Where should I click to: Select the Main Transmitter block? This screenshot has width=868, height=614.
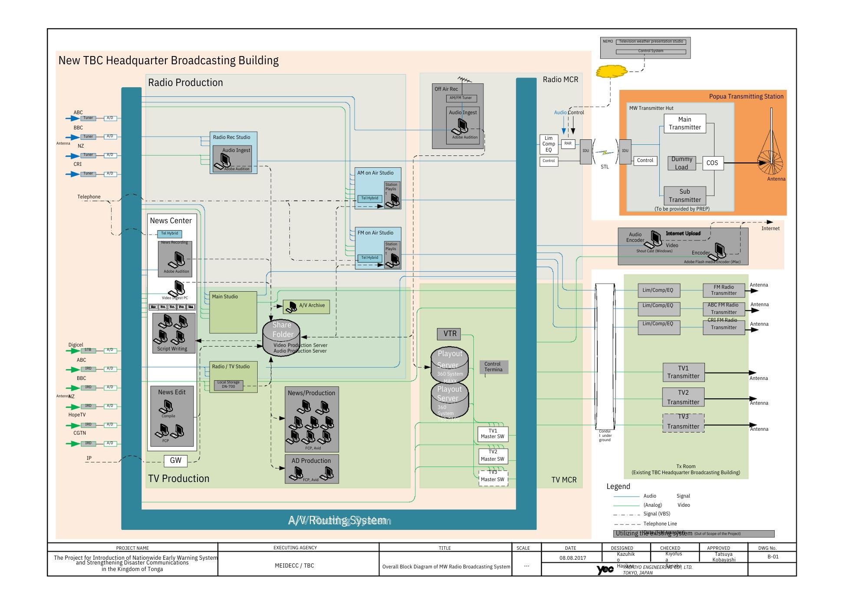pyautogui.click(x=684, y=123)
